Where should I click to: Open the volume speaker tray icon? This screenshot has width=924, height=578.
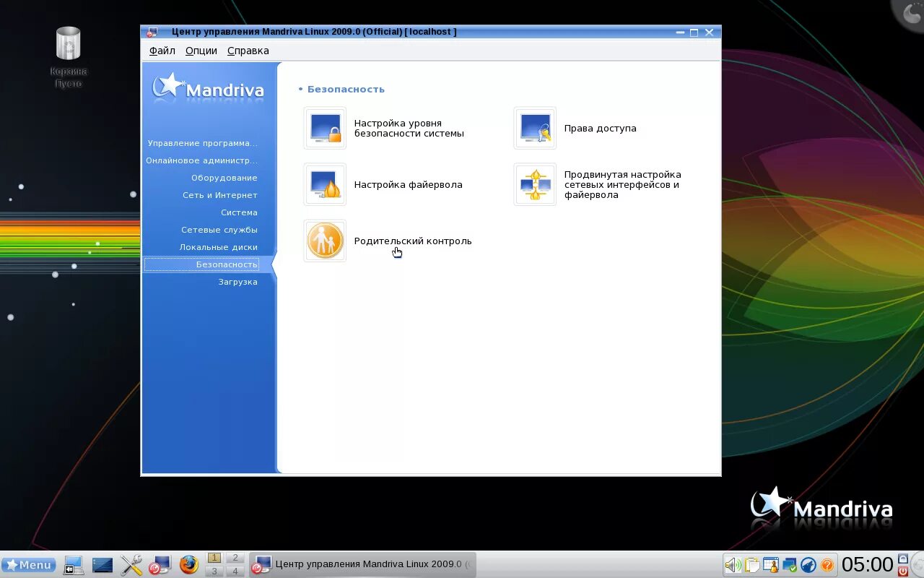tap(733, 565)
